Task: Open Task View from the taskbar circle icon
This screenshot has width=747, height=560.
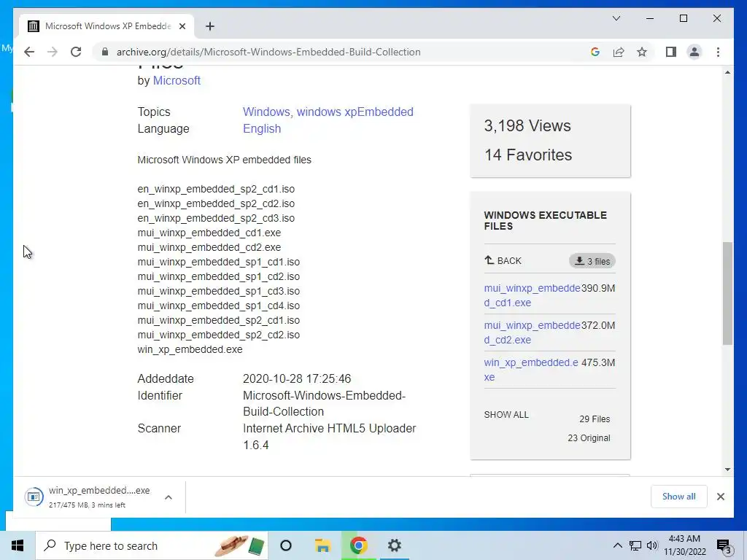Action: [x=286, y=545]
